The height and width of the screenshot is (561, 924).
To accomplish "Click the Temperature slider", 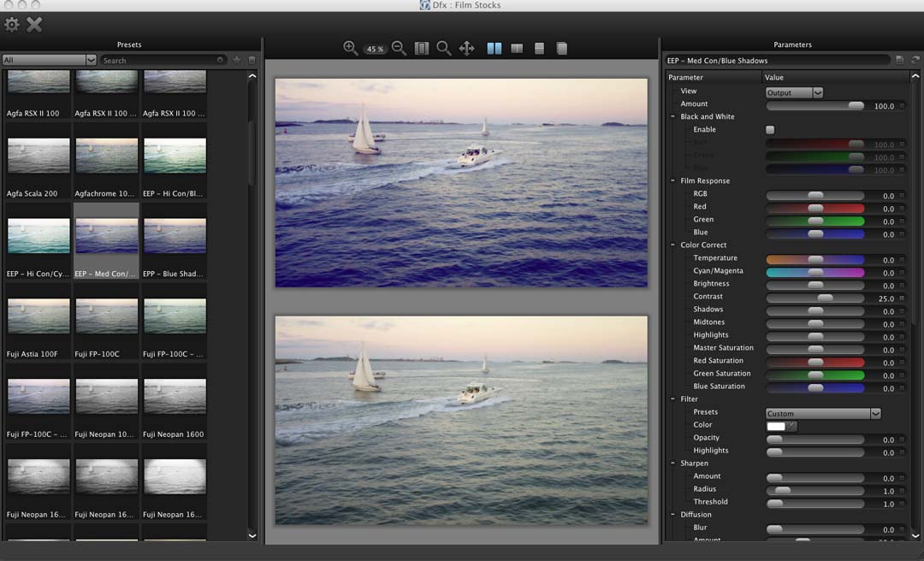I will tap(815, 260).
